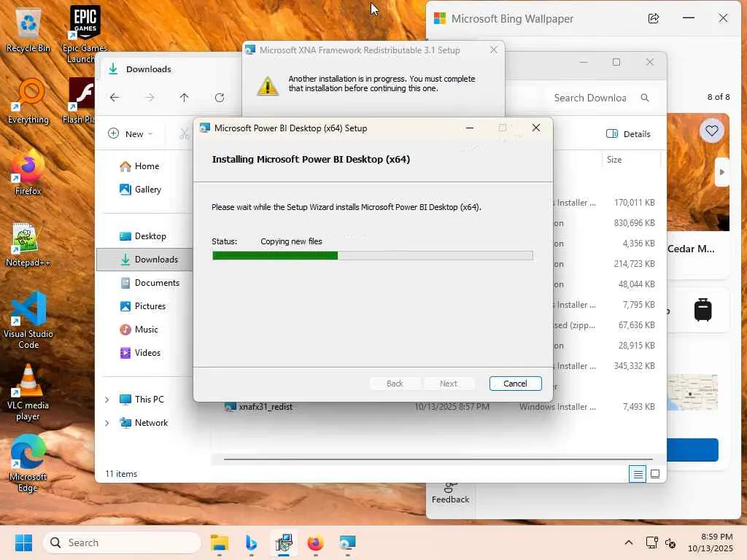Click the 830,696 KB size entry
Viewport: 747px width, 560px height.
634,223
